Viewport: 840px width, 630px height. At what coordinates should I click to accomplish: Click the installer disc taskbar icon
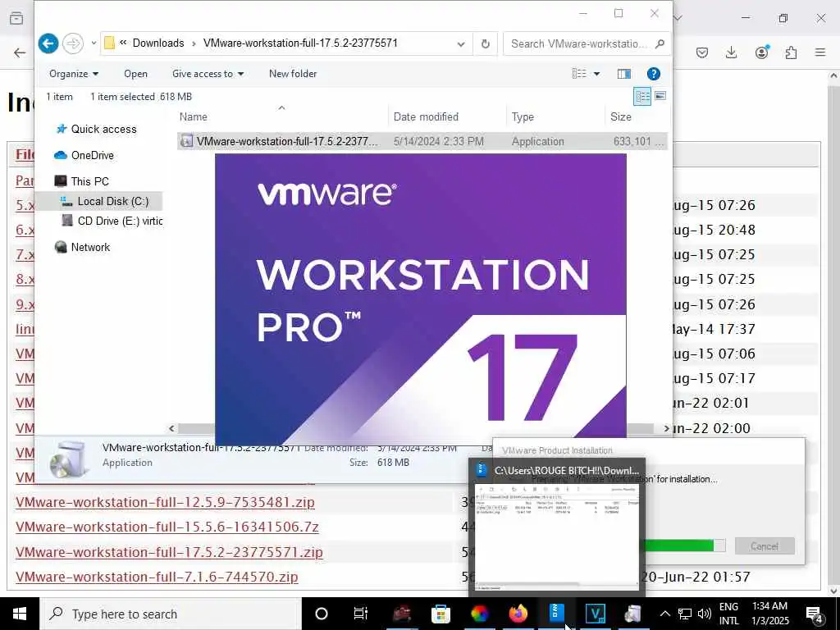coord(633,614)
